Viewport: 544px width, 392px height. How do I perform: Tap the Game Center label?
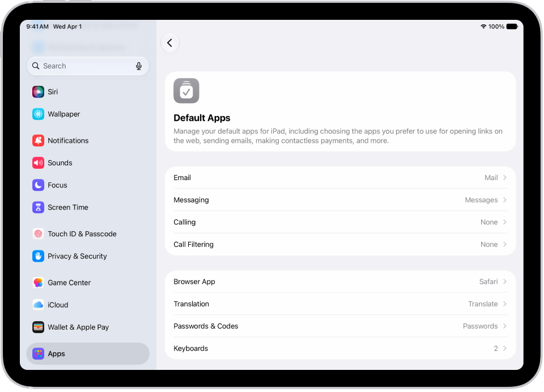point(69,283)
